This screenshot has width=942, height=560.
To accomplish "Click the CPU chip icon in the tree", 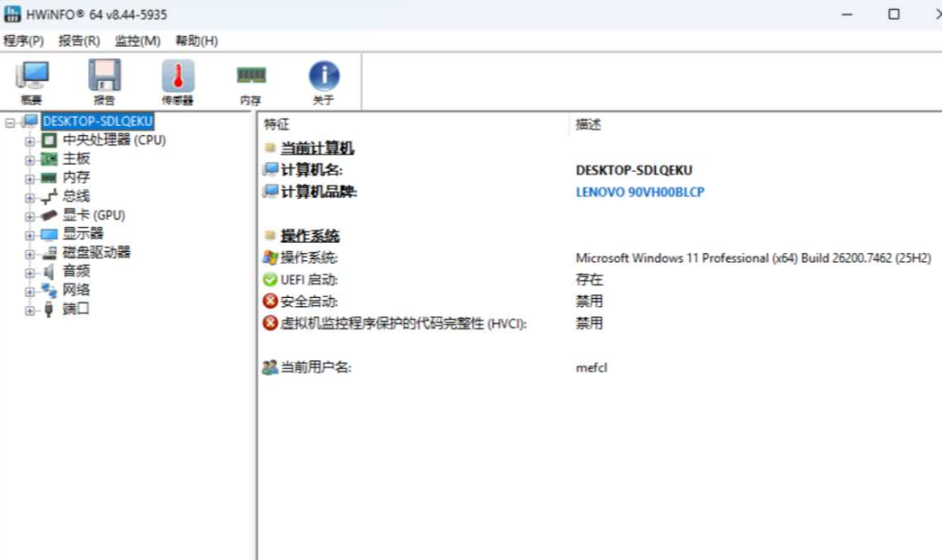I will 49,141.
